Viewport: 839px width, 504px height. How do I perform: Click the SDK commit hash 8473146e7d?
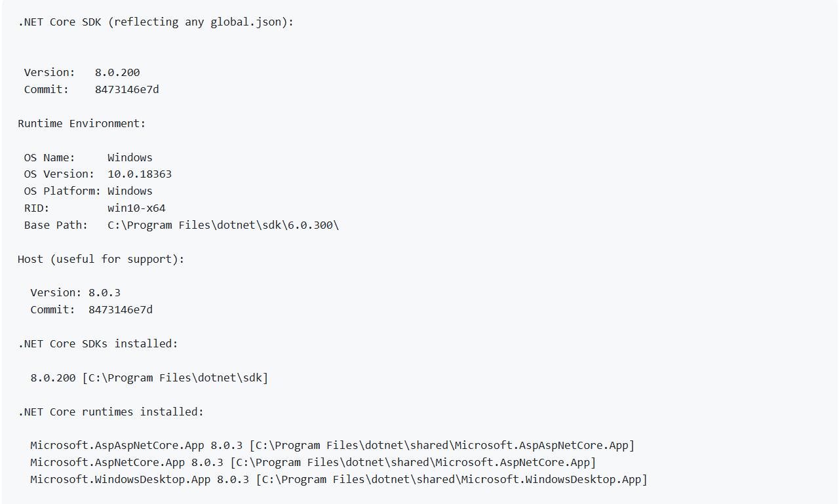pyautogui.click(x=127, y=89)
